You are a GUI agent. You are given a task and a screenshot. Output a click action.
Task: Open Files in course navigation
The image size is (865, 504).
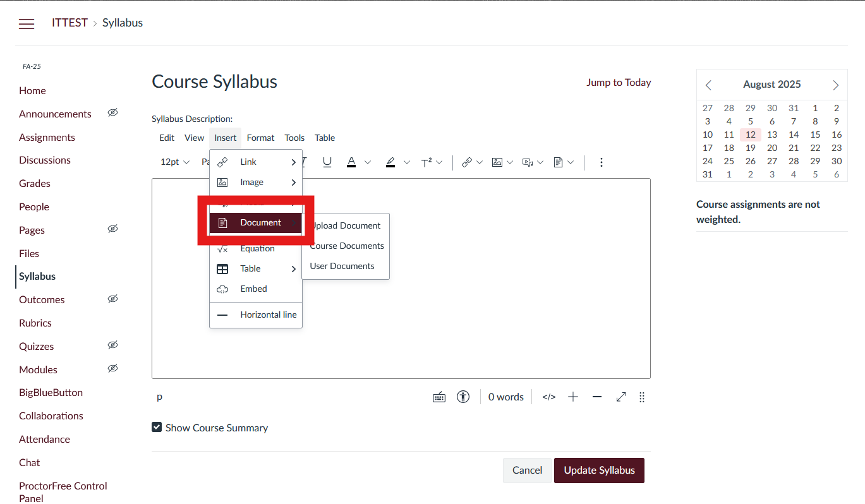click(29, 253)
